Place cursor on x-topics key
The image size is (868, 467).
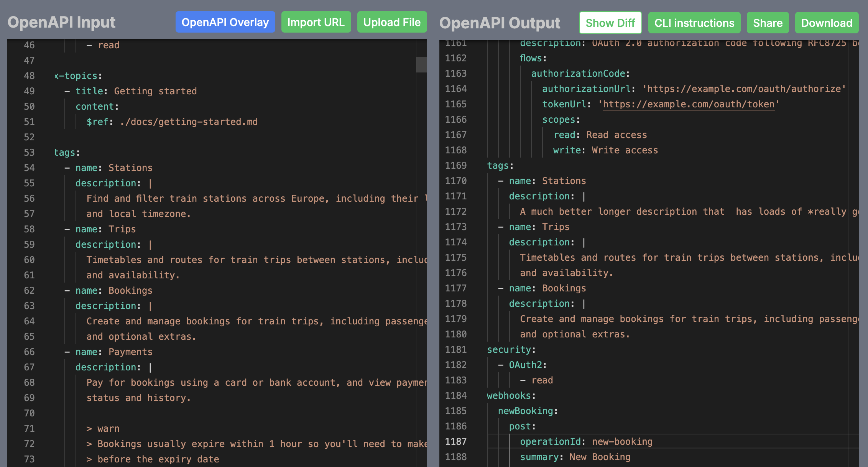(x=76, y=76)
